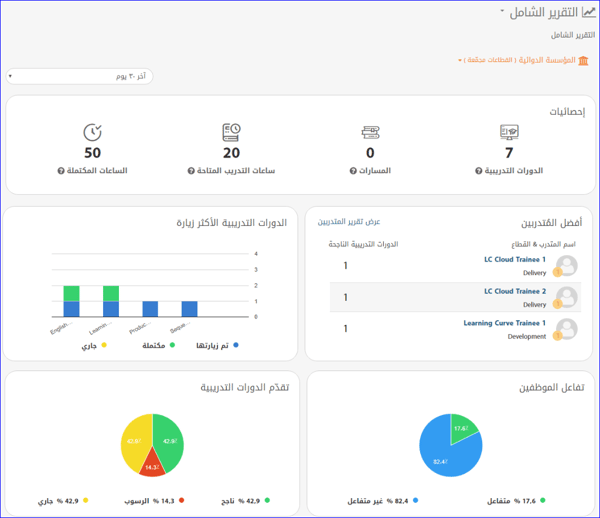Click the Seque course blue bar

tap(189, 309)
